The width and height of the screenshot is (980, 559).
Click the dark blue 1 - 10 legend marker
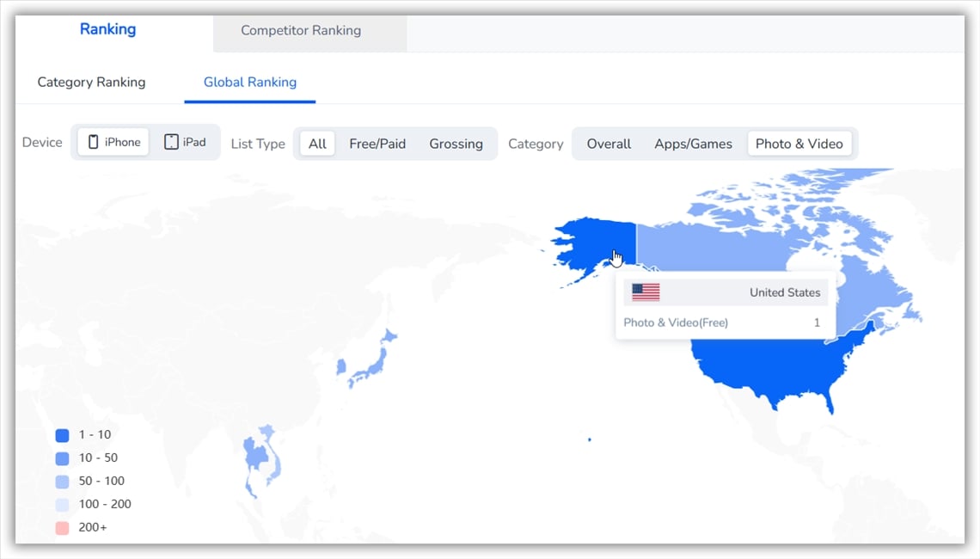click(61, 435)
